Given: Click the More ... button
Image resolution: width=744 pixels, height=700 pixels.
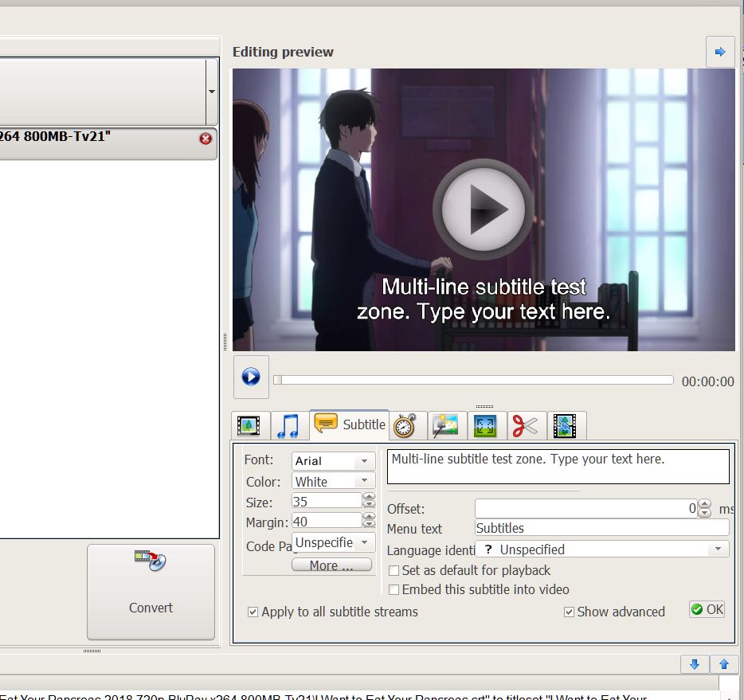Looking at the screenshot, I should [x=331, y=565].
